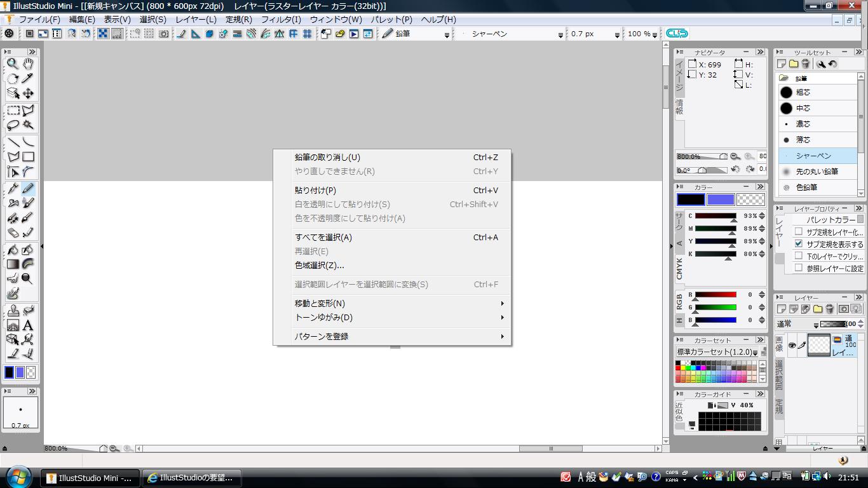The width and height of the screenshot is (868, 488).
Task: Select the text tool
Action: pyautogui.click(x=28, y=325)
